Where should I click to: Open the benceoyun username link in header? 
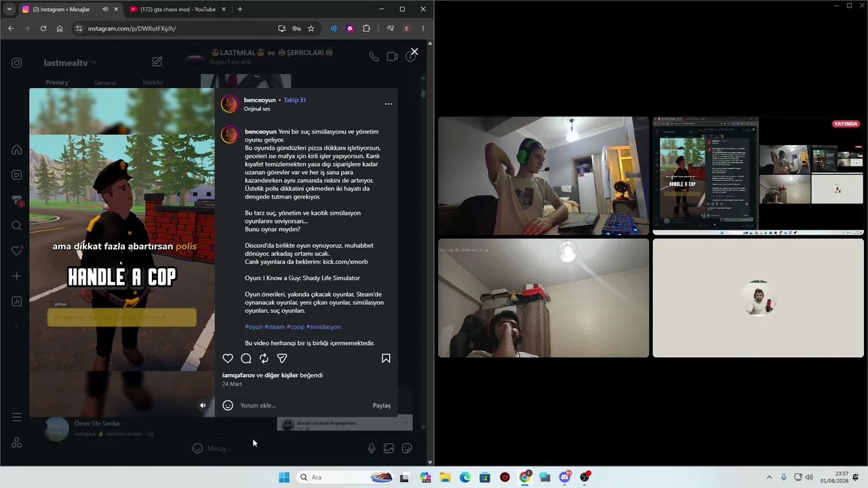[260, 100]
